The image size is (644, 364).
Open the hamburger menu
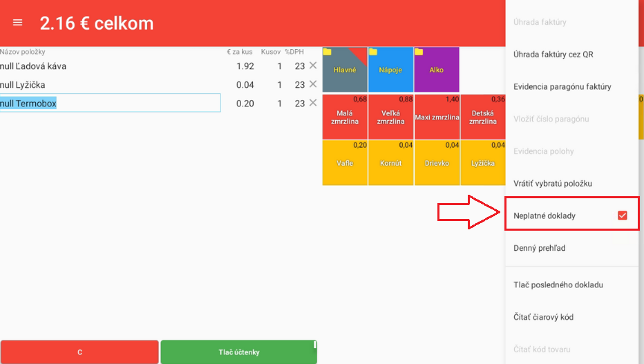point(18,22)
